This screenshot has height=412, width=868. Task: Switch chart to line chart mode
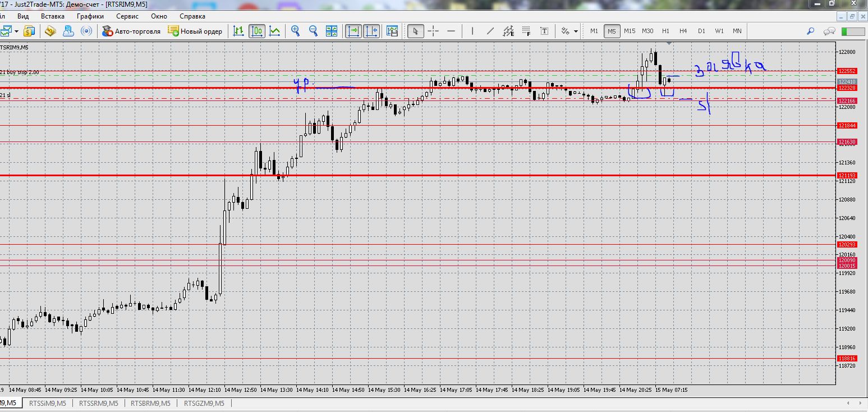click(274, 31)
